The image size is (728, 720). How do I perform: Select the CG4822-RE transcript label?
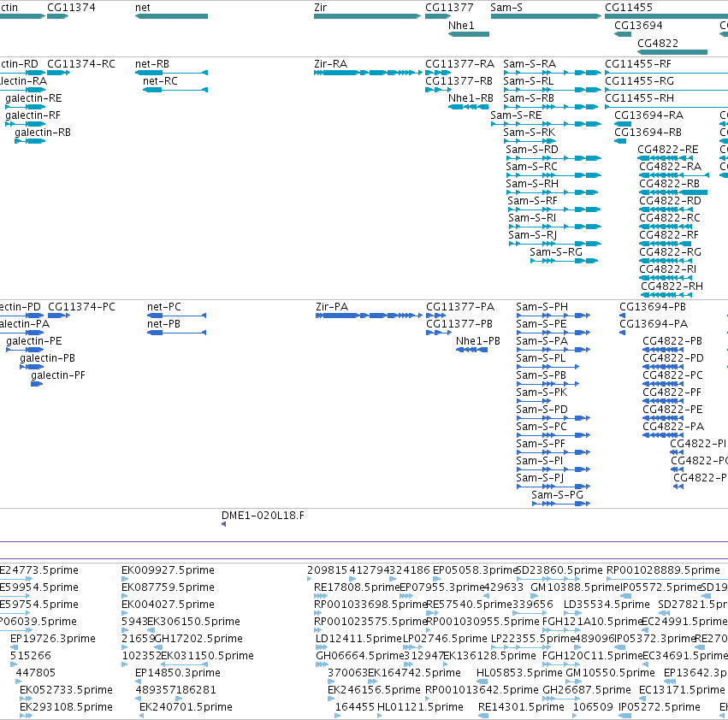click(667, 150)
